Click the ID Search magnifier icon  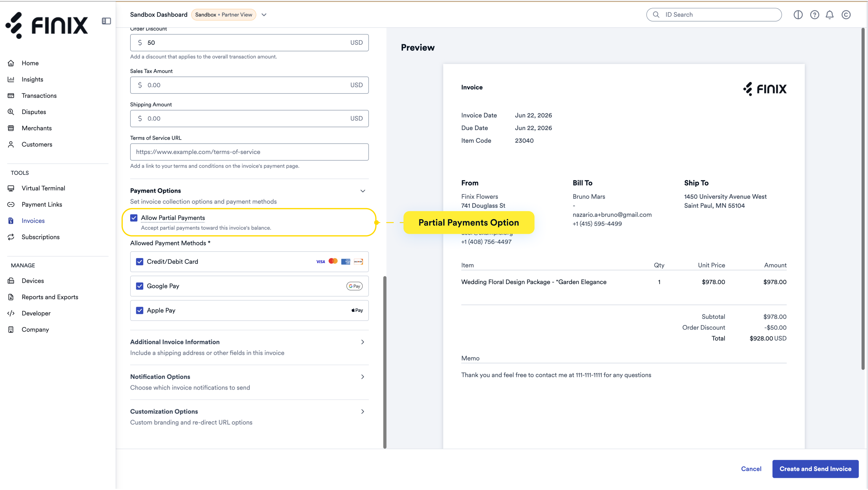point(656,15)
